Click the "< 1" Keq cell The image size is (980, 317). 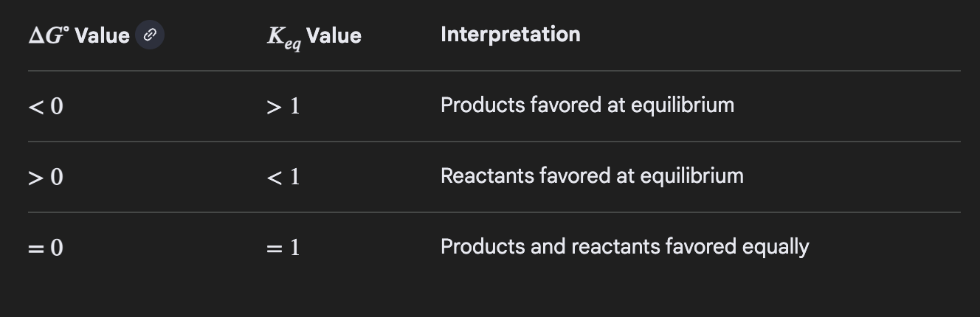click(283, 177)
